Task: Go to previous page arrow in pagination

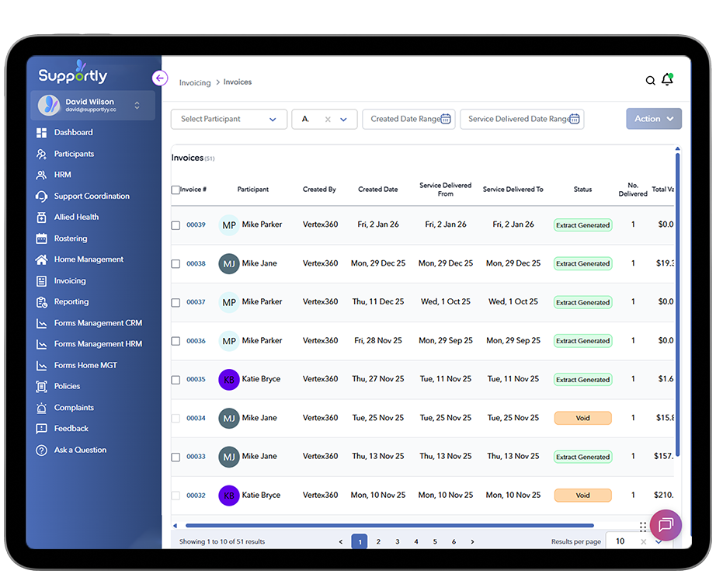Action: tap(340, 541)
